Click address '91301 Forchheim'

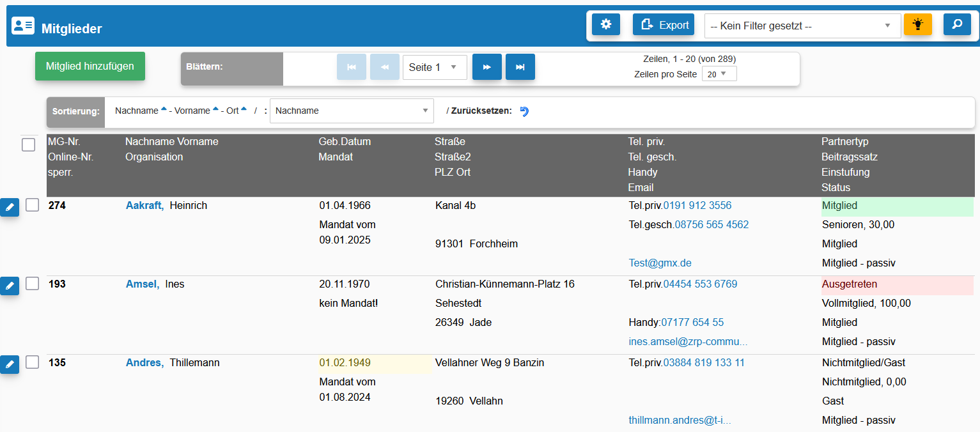coord(476,243)
